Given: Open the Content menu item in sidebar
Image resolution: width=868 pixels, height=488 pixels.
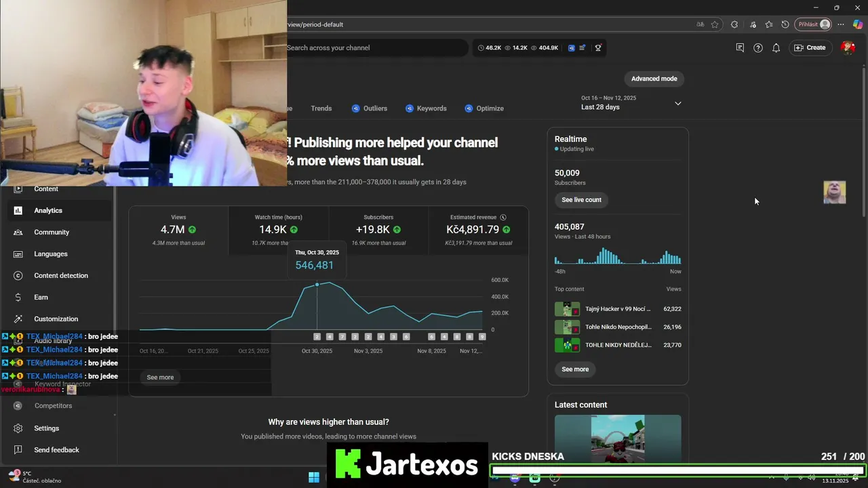Looking at the screenshot, I should tap(60, 189).
